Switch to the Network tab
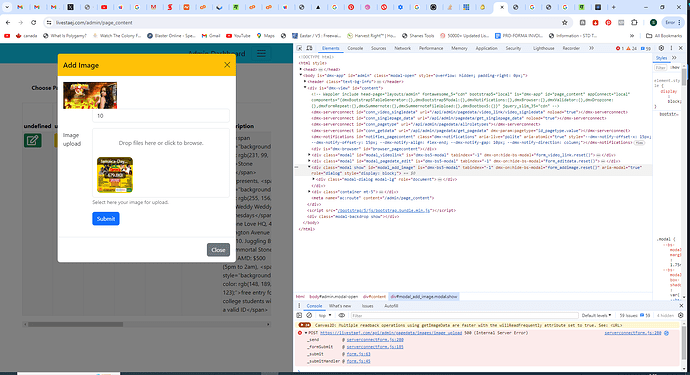This screenshot has height=375, width=690. [x=402, y=48]
